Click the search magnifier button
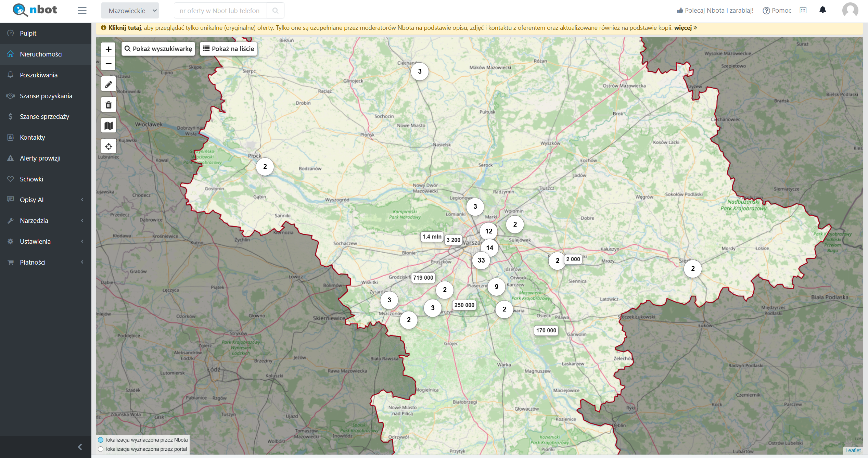Viewport: 868px width, 458px height. 275,11
